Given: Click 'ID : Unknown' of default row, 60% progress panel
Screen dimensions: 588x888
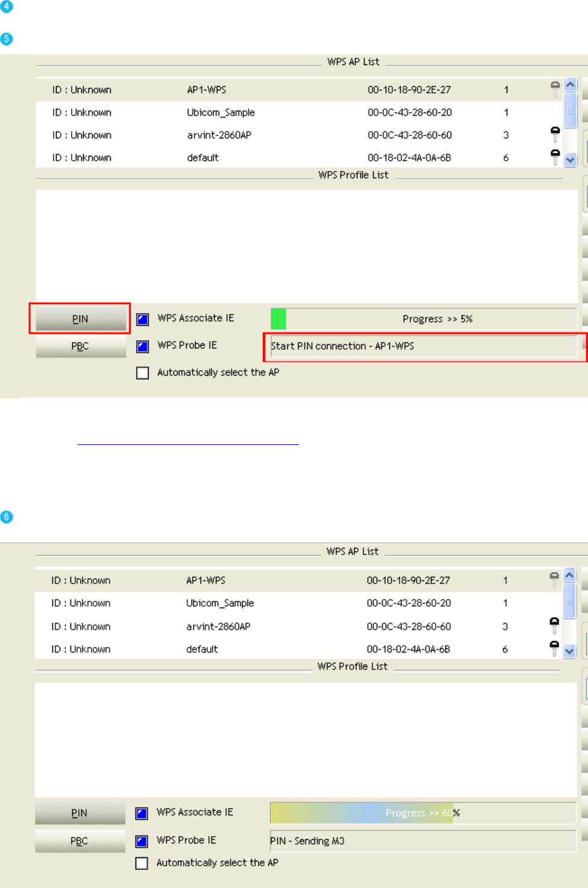Looking at the screenshot, I should [81, 650].
